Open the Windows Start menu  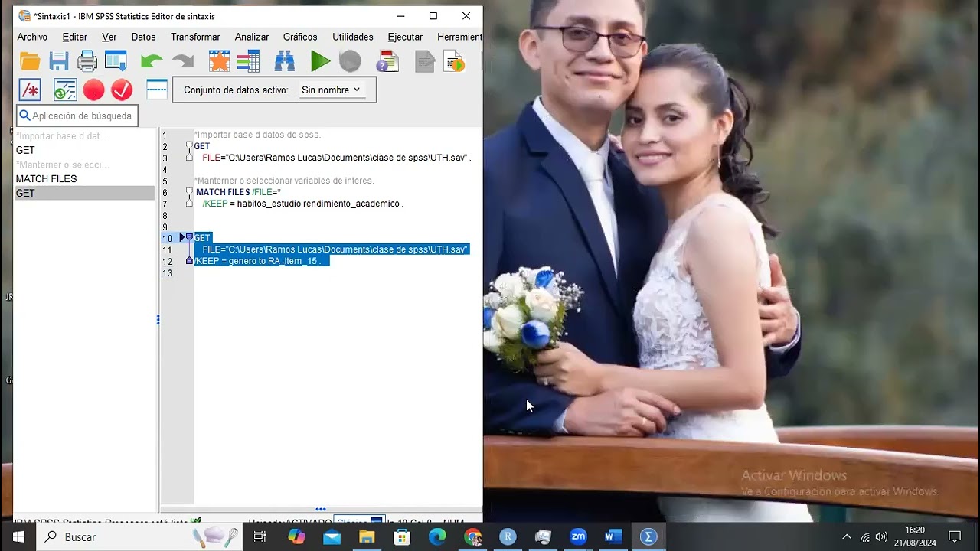pos(18,537)
